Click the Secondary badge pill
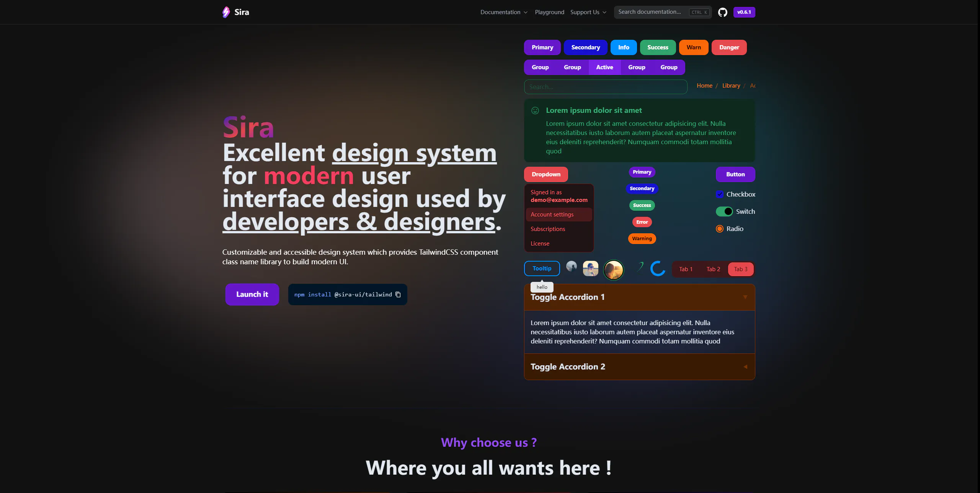 tap(642, 189)
